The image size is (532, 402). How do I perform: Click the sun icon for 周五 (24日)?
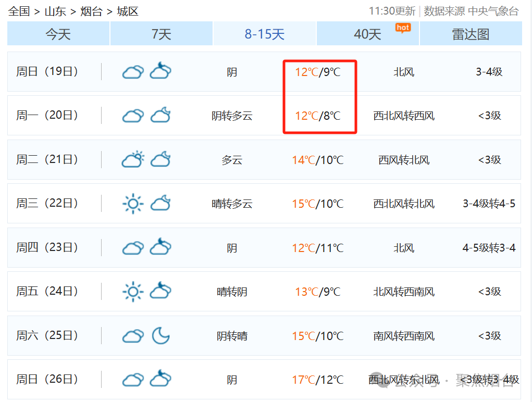pyautogui.click(x=132, y=292)
